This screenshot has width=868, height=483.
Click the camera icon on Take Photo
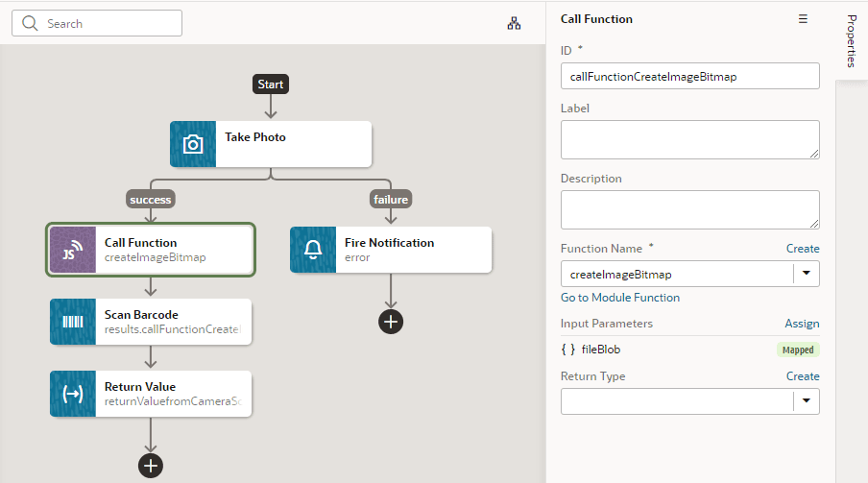pyautogui.click(x=193, y=144)
